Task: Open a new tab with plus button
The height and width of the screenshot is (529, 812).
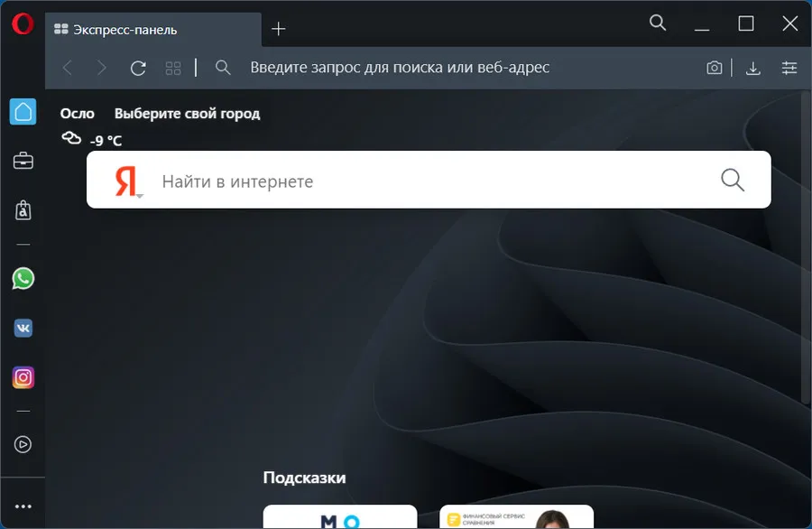Action: [x=279, y=29]
